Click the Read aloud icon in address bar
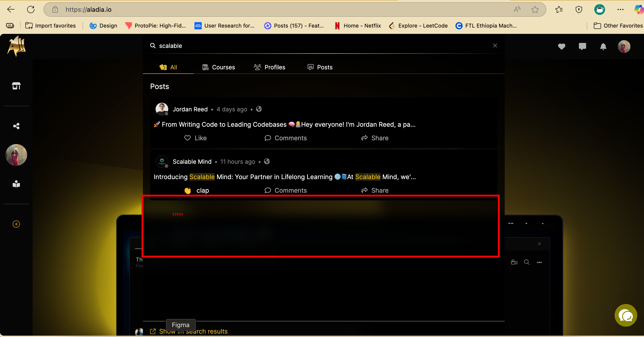 tap(517, 9)
